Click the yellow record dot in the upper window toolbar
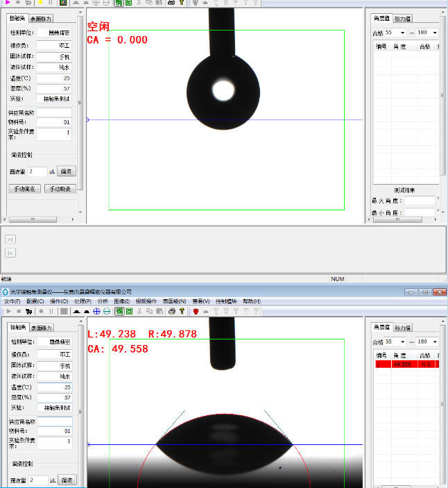 (x=40, y=3)
